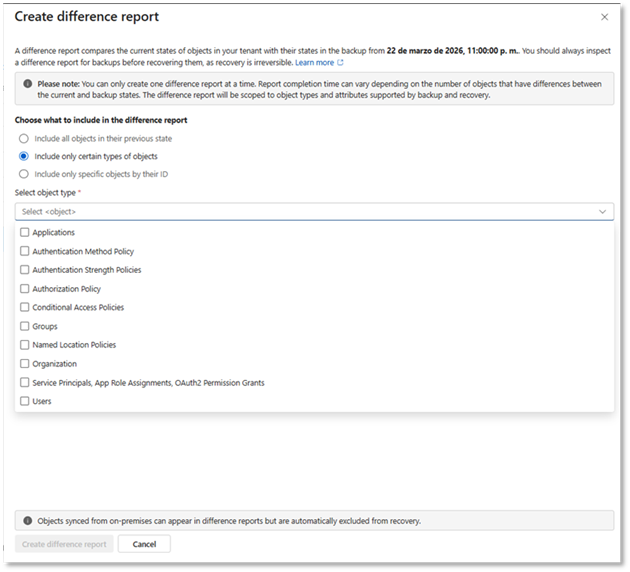Check the Applications checkbox
The width and height of the screenshot is (630, 572).
(25, 232)
